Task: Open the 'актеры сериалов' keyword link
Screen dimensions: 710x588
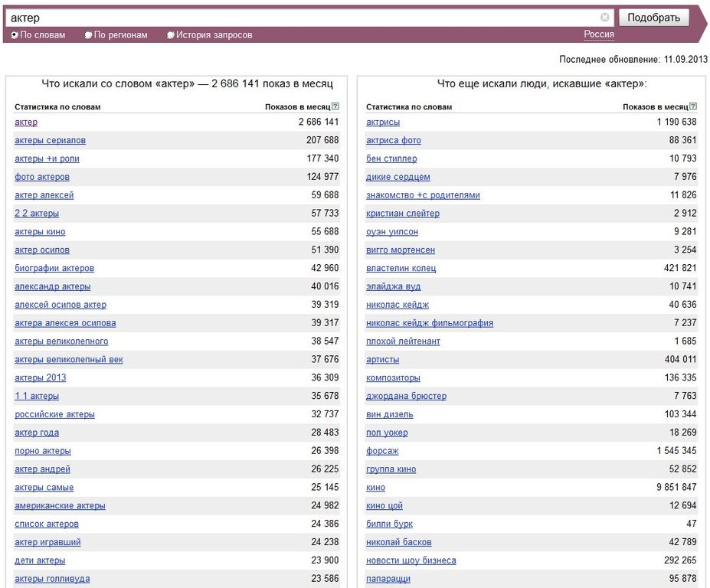Action: 50,140
